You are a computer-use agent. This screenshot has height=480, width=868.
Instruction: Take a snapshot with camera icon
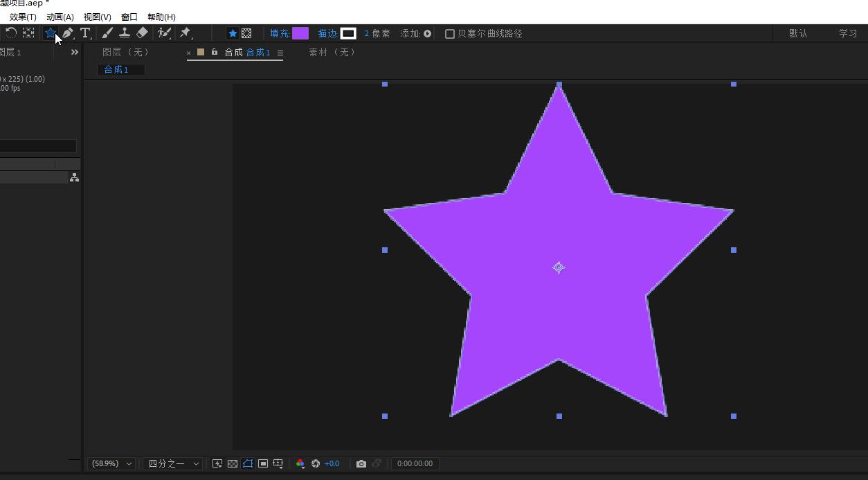pyautogui.click(x=361, y=463)
